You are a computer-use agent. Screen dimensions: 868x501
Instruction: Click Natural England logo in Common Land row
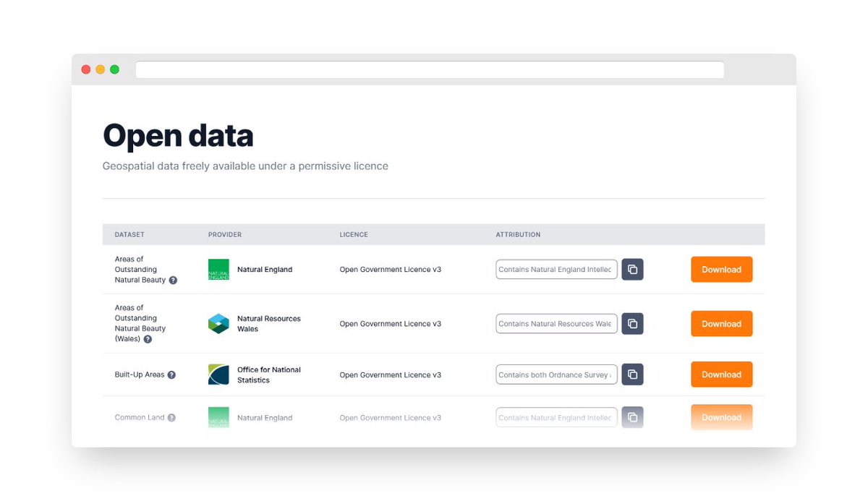[x=218, y=417]
